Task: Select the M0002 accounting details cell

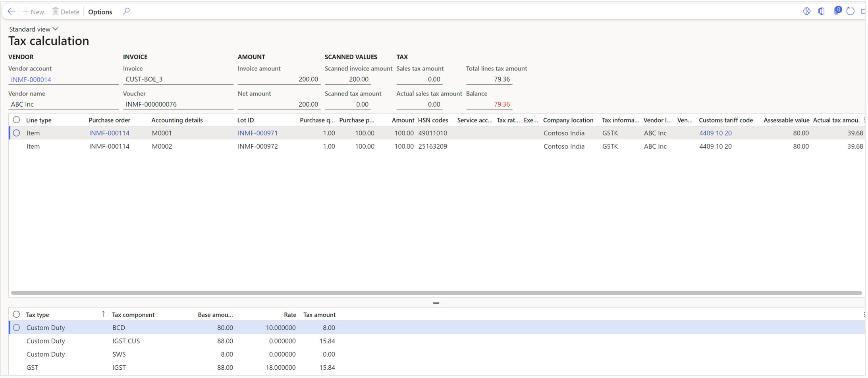Action: [162, 146]
